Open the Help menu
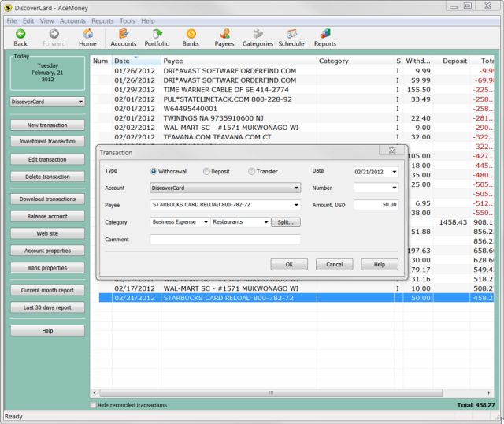Image resolution: width=504 pixels, height=424 pixels. point(148,21)
